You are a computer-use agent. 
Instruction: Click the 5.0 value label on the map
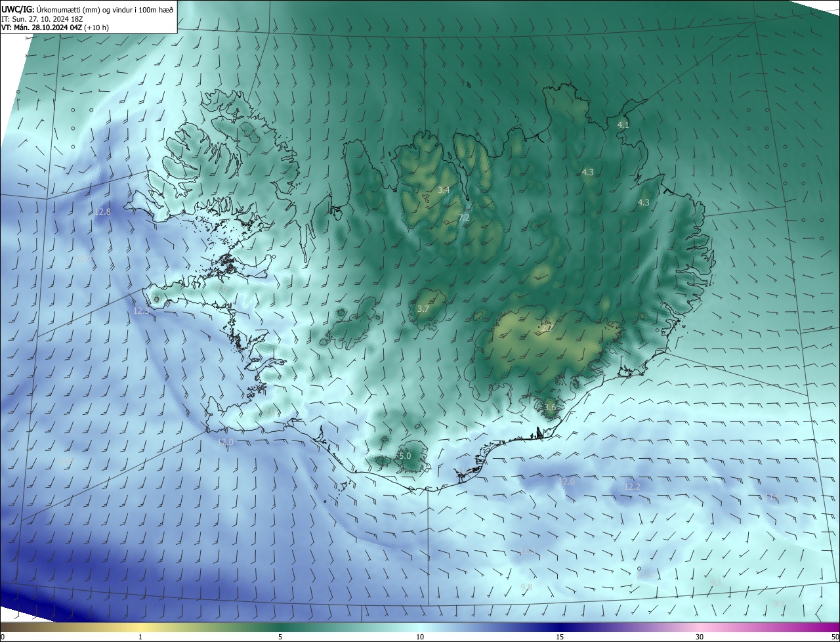coord(404,456)
